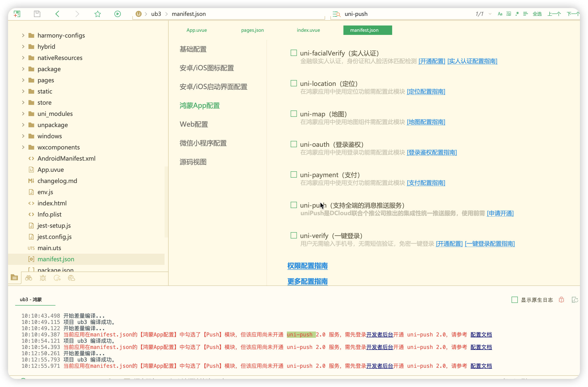The height and width of the screenshot is (387, 588).
Task: Enable the uni-push module checkbox
Action: click(294, 205)
